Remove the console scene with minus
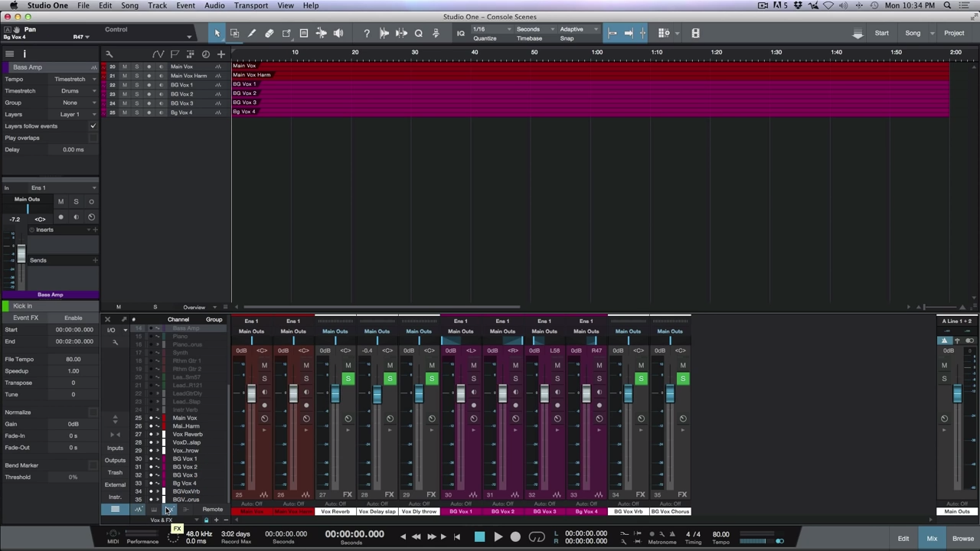 tap(225, 520)
